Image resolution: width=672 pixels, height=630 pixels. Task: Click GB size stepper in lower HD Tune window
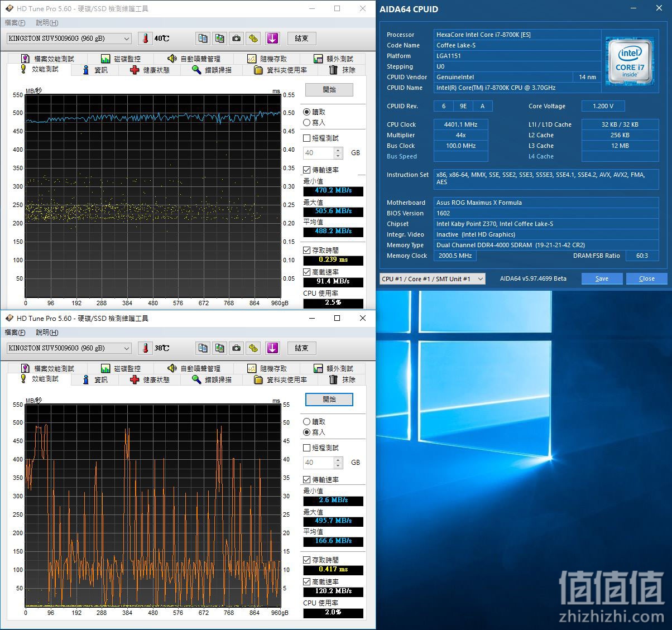coord(338,463)
